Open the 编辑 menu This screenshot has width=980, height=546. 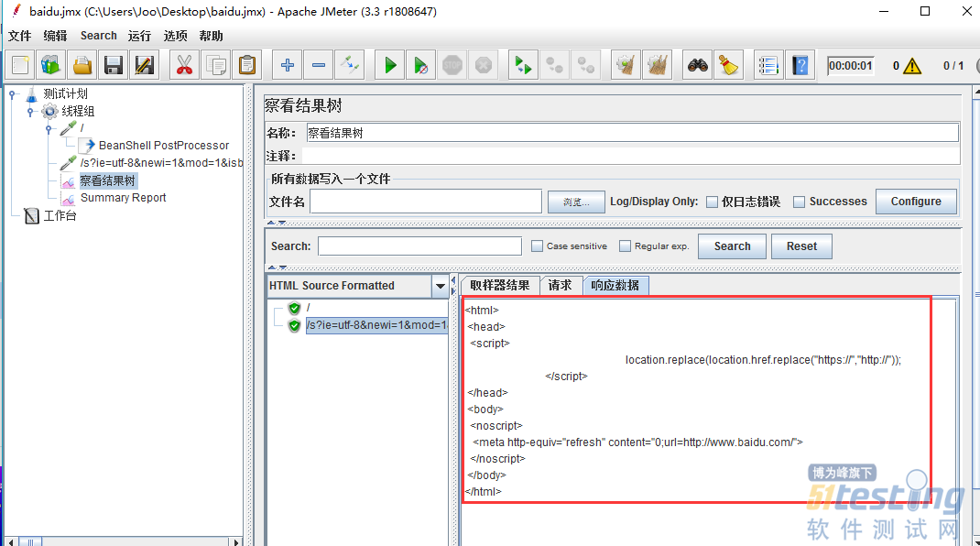pos(56,36)
